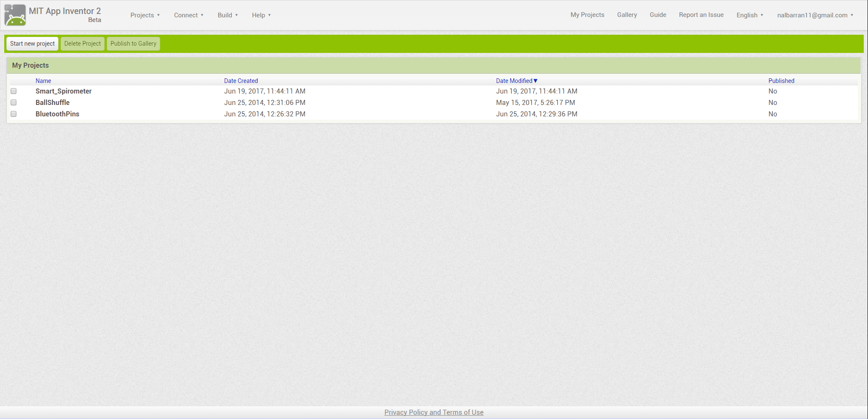Click modified date May 15, 2017, 5:26:17 PM

(x=535, y=102)
